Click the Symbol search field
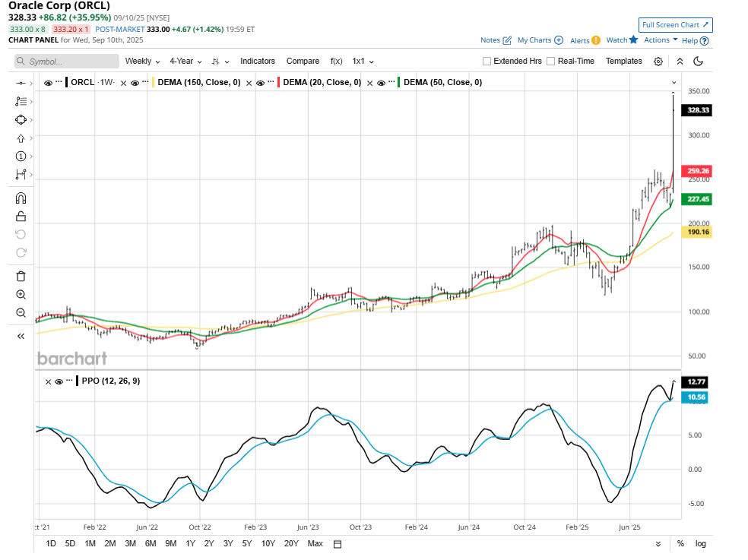Screen dimensions: 748x560 (67, 62)
